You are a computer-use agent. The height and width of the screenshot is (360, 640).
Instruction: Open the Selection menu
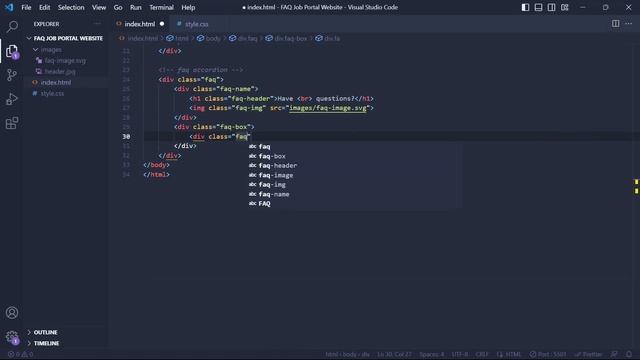tap(71, 7)
